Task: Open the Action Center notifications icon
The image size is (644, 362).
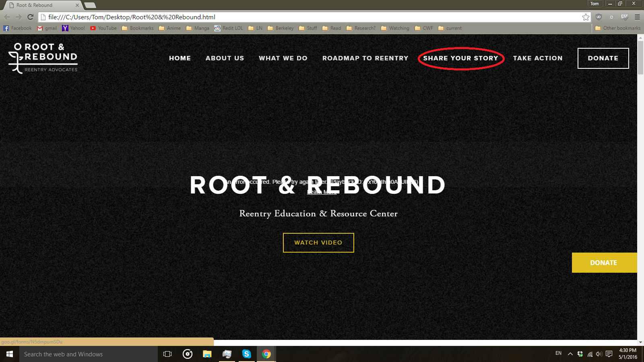Action: click(609, 354)
